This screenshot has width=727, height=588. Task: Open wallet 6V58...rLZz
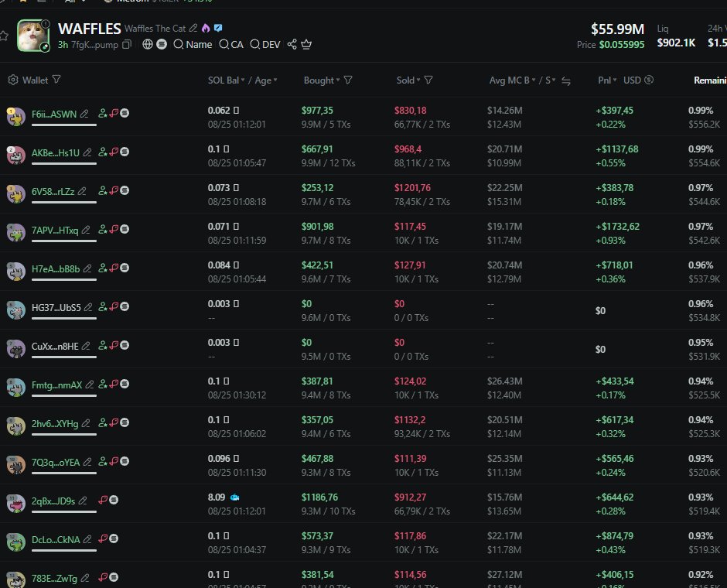point(53,192)
